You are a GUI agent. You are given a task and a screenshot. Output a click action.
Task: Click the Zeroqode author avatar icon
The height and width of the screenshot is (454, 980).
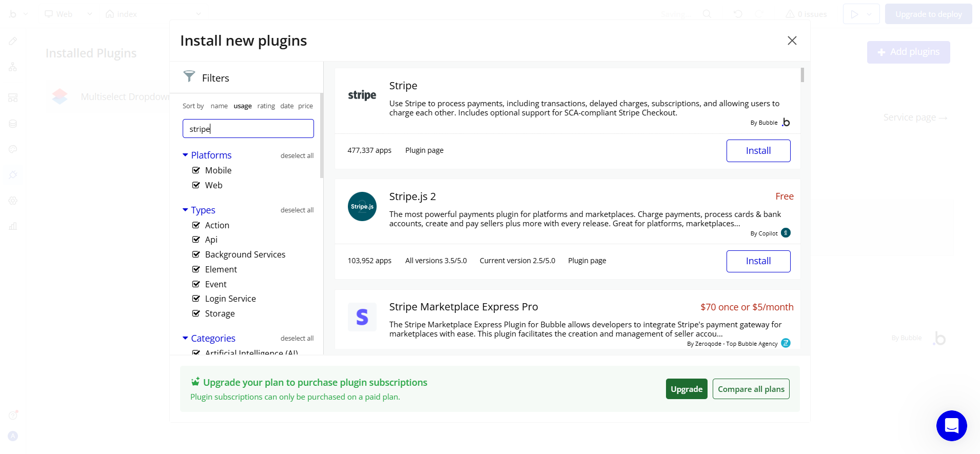coord(786,343)
